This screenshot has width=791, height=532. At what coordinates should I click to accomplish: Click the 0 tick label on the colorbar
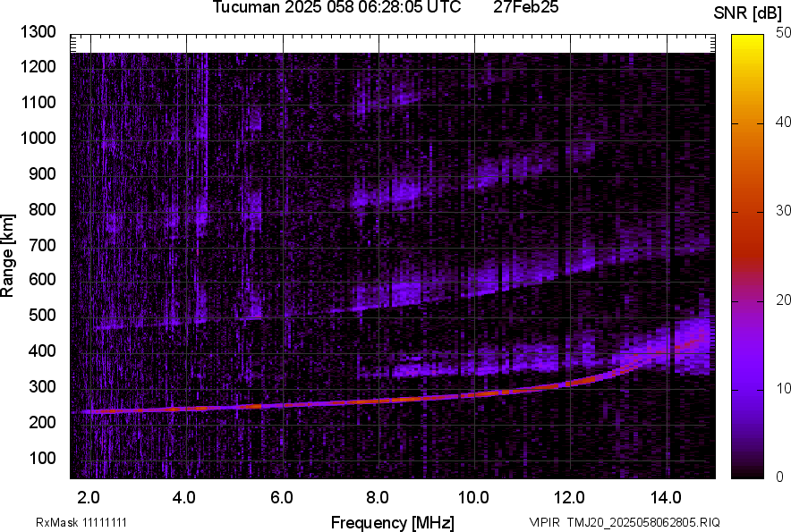[x=779, y=477]
